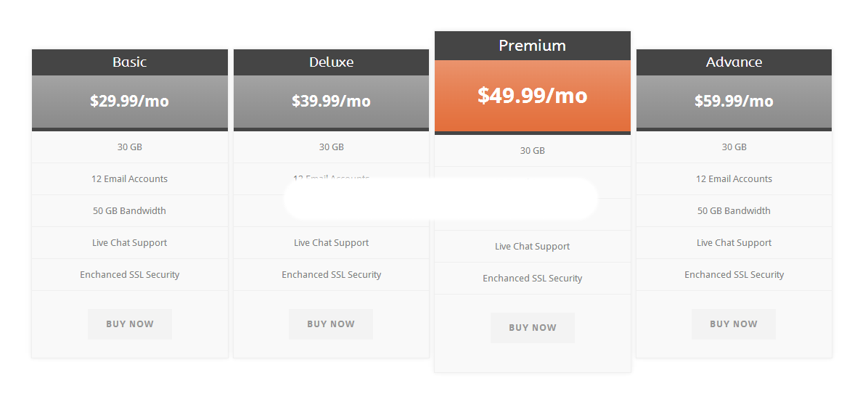Click the $29.99/mo price
The height and width of the screenshot is (399, 868).
tap(130, 102)
